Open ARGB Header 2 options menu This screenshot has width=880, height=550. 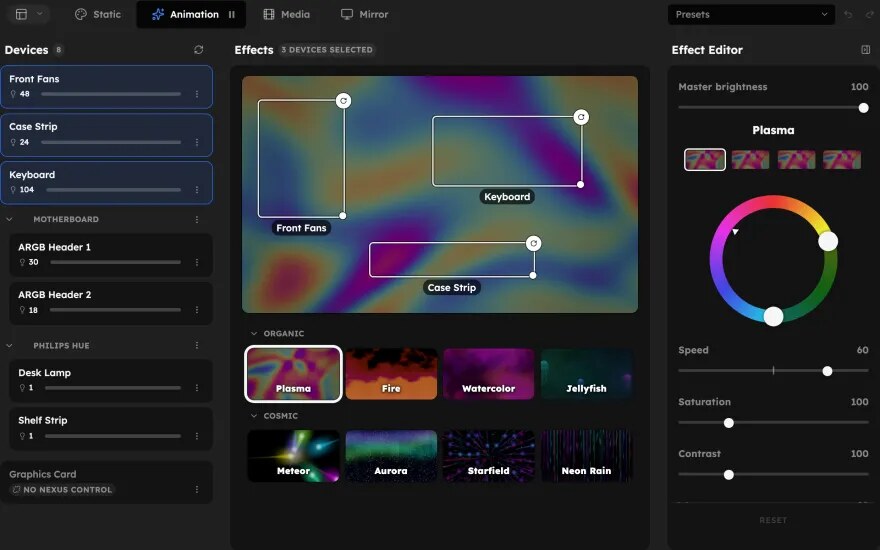(x=197, y=310)
